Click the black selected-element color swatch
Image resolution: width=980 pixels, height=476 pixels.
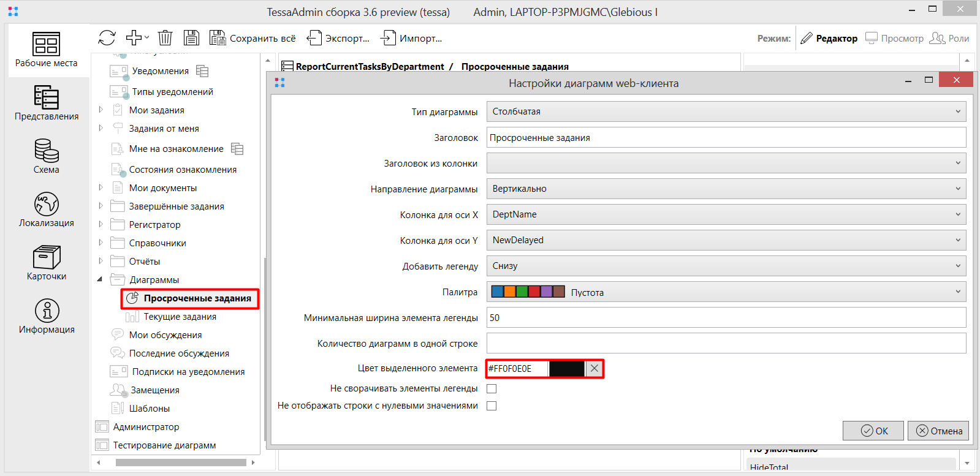[566, 369]
